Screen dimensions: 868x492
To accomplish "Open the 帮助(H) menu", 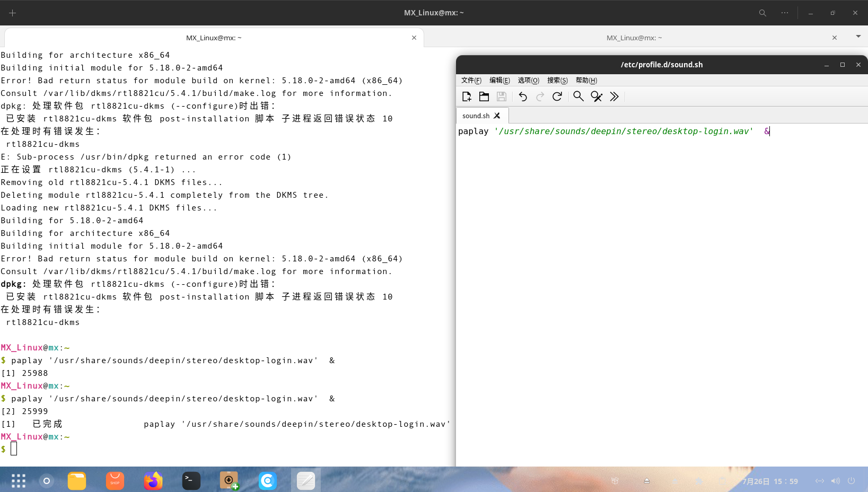I will pos(586,81).
